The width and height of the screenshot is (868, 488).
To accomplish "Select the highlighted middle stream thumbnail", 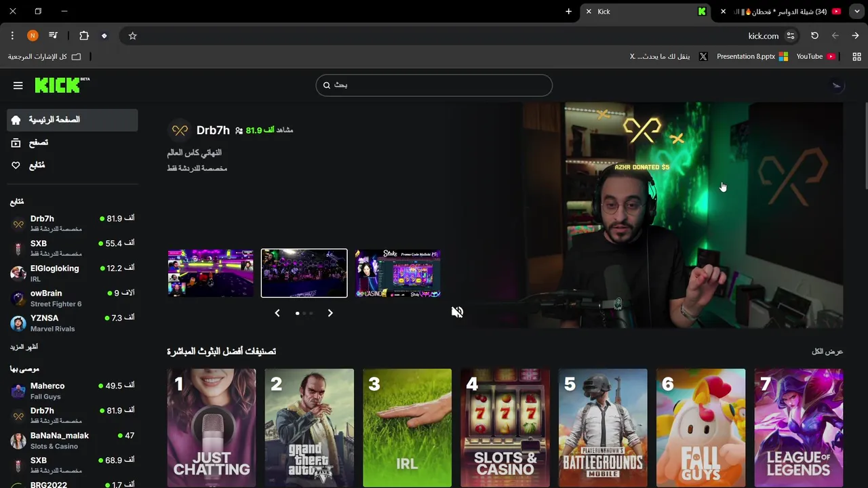I will pyautogui.click(x=304, y=273).
